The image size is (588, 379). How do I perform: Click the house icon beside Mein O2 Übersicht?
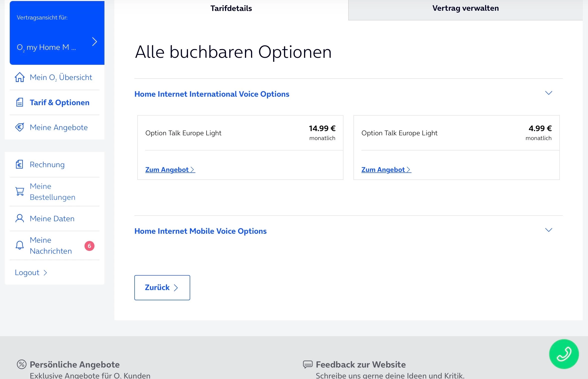[20, 77]
